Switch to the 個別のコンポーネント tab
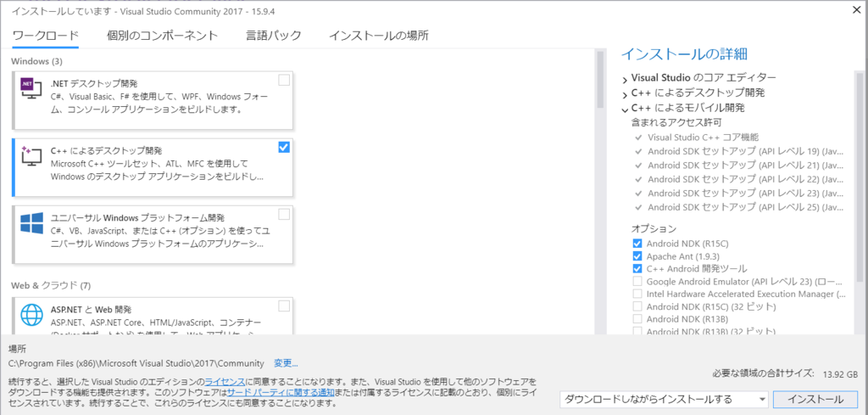Screen dimensions: 868x415 162,36
